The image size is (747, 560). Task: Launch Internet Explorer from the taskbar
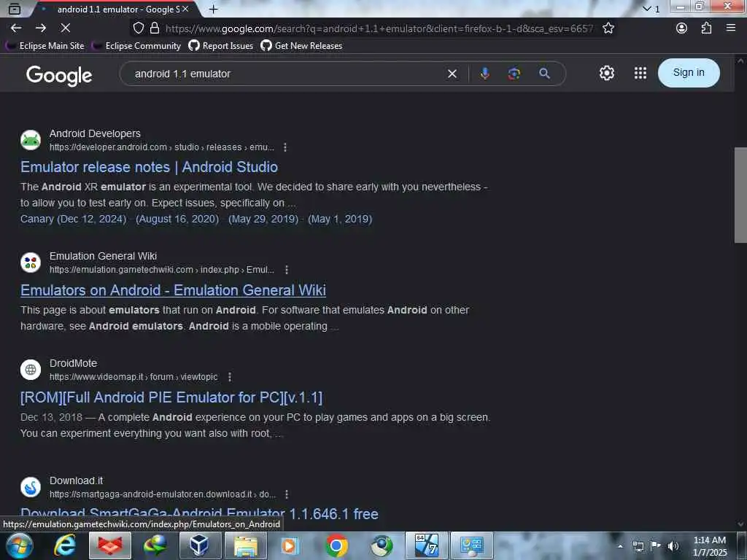(65, 545)
